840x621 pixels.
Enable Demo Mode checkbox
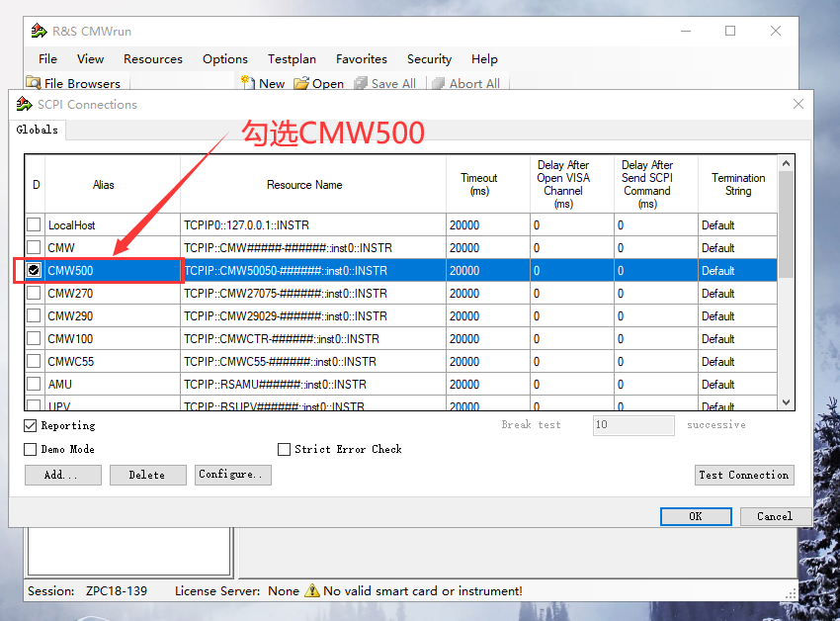coord(31,449)
